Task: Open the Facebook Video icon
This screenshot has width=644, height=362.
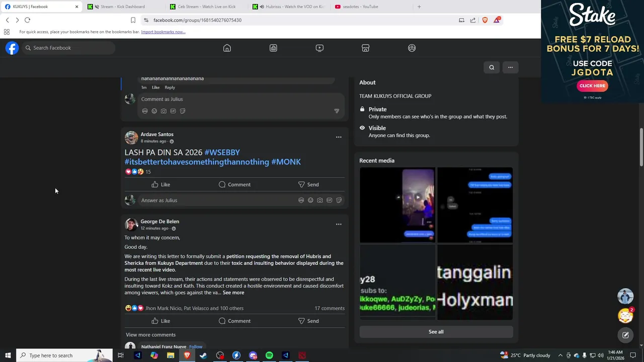Action: click(319, 48)
